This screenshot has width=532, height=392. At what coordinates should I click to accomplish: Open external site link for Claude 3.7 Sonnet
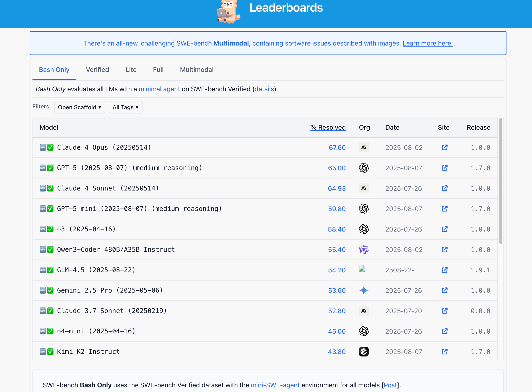[x=444, y=311]
